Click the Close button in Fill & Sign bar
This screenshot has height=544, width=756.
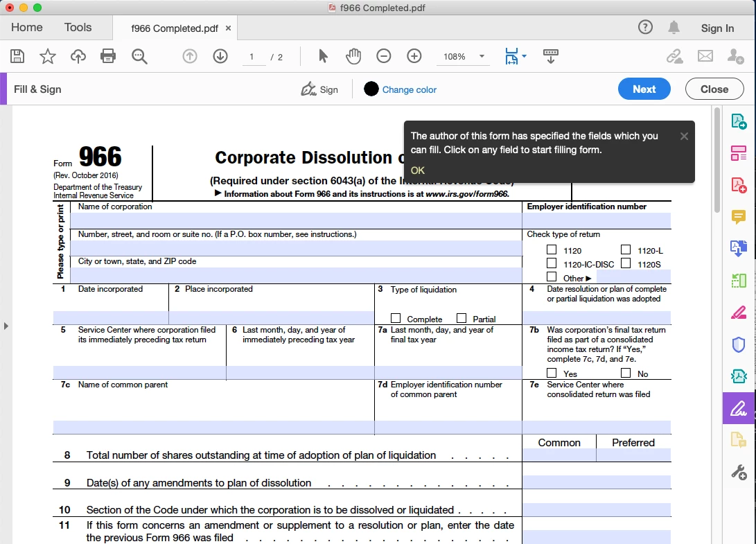pos(714,89)
